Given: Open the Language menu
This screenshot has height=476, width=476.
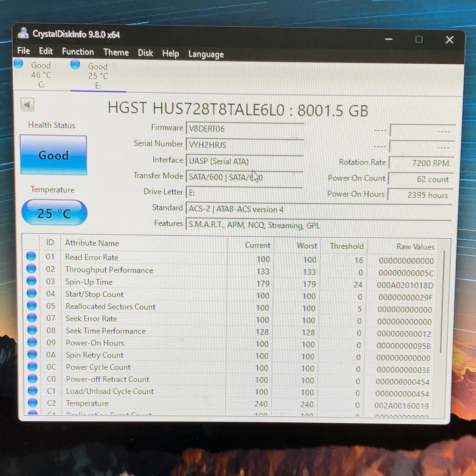Looking at the screenshot, I should click(206, 54).
